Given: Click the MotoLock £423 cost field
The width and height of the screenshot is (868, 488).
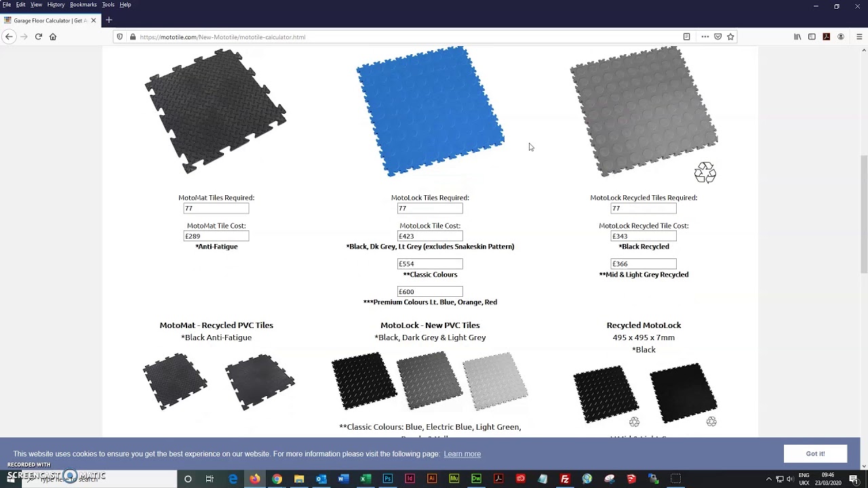Looking at the screenshot, I should (x=430, y=236).
